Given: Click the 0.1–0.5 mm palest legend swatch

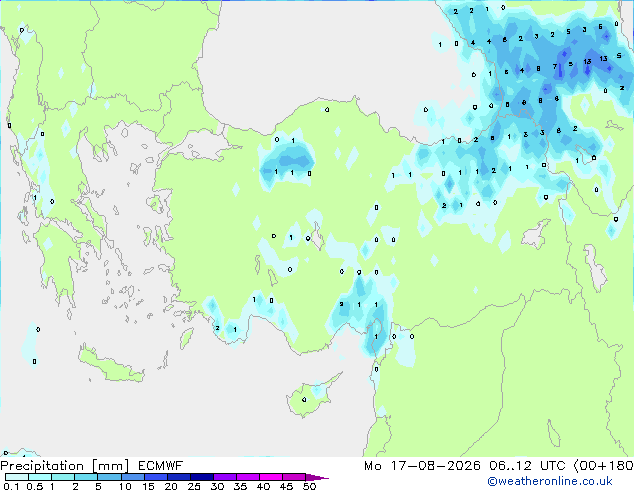Looking at the screenshot, I should pos(17,477).
